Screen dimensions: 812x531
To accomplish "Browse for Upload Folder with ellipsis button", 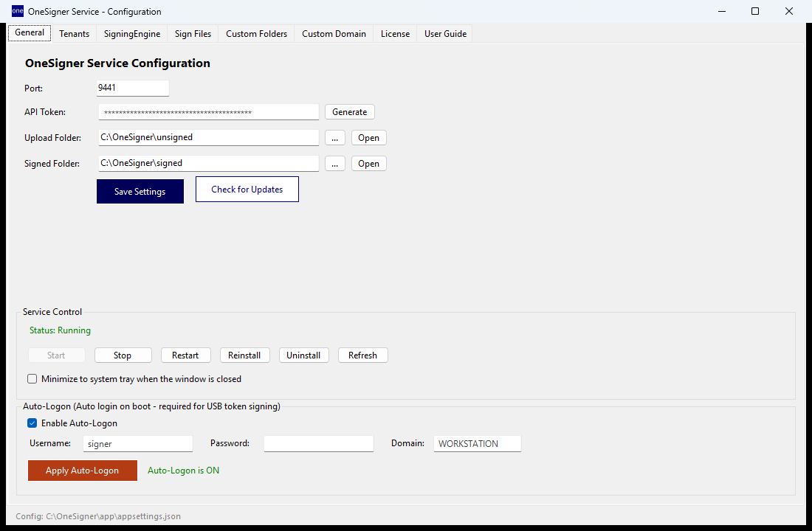I will point(335,138).
